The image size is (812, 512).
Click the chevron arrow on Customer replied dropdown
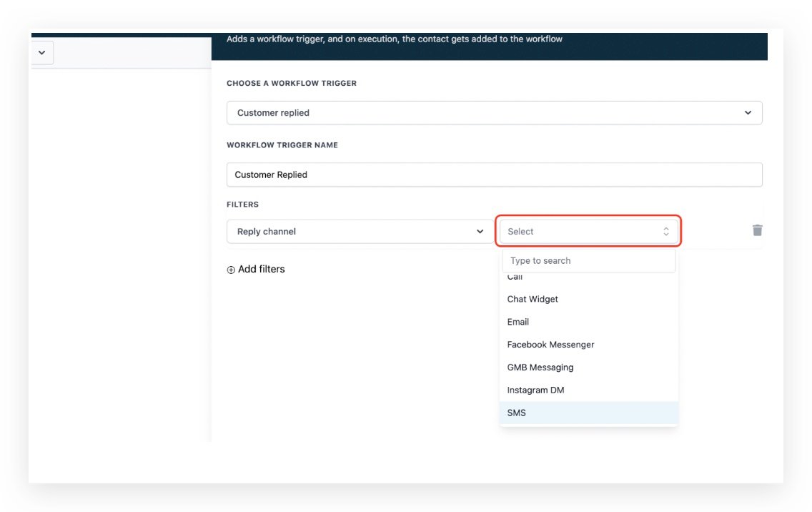tap(748, 113)
